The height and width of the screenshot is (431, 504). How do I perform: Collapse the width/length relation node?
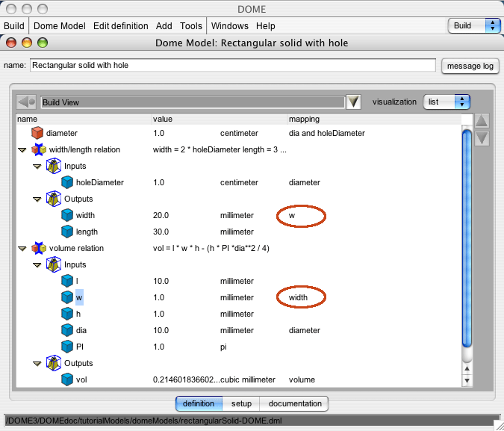(x=22, y=150)
